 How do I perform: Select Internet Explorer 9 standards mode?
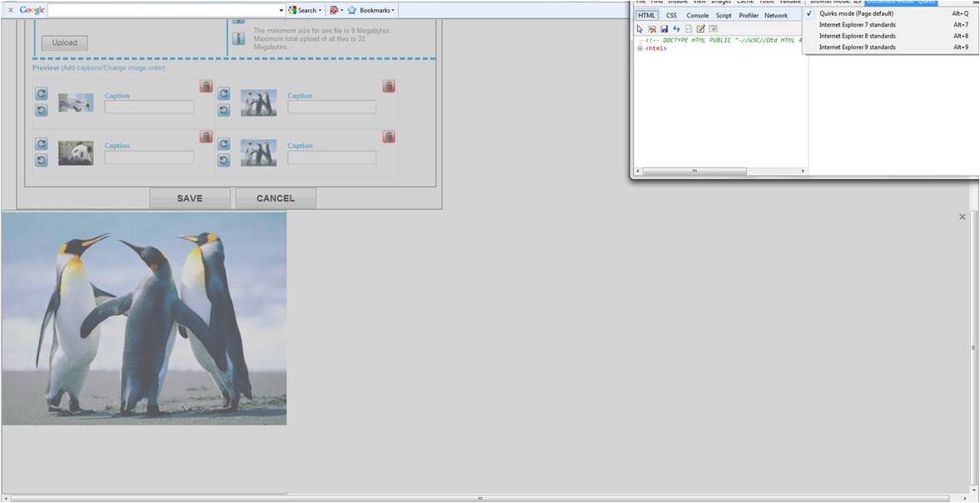890,47
